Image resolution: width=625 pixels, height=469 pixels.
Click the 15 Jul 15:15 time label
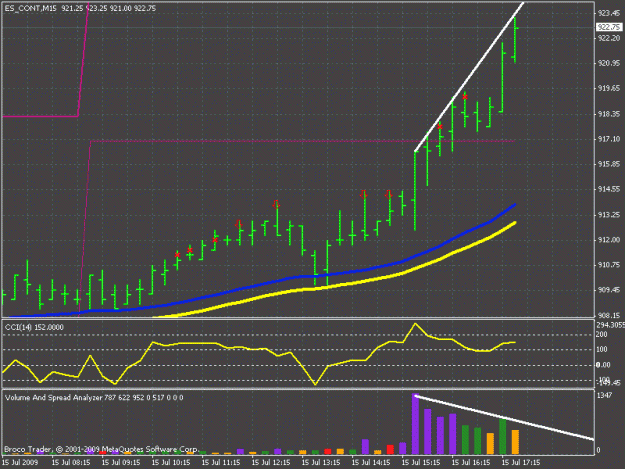(421, 462)
